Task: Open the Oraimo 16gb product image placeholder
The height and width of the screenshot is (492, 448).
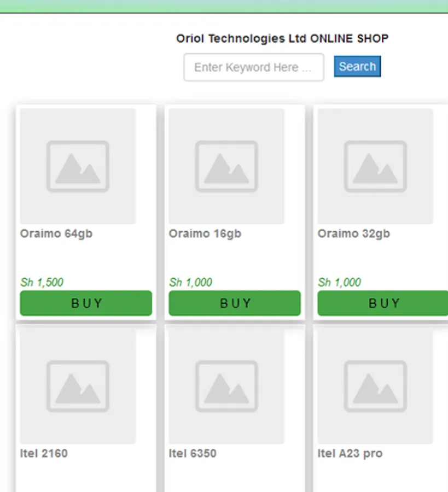Action: pyautogui.click(x=226, y=166)
